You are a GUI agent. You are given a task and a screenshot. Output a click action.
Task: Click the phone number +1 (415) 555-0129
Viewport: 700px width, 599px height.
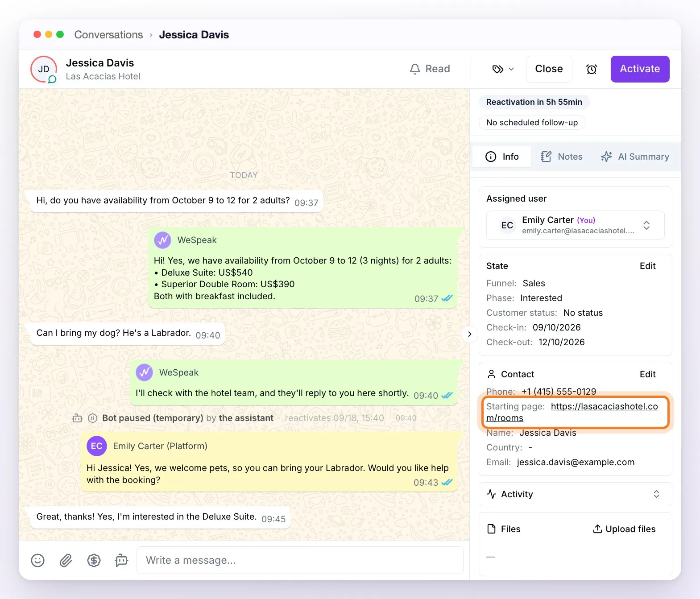pyautogui.click(x=559, y=392)
